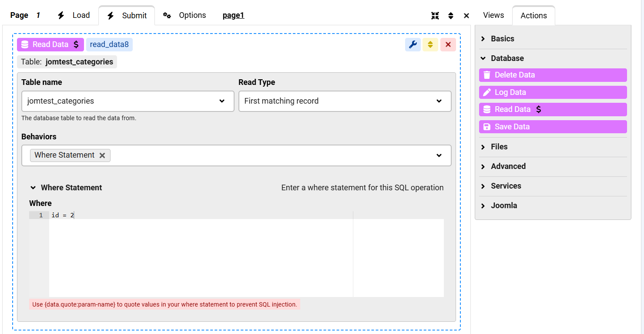Viewport: 644px width, 334px height.
Task: Expand the Basics group
Action: tap(553, 39)
